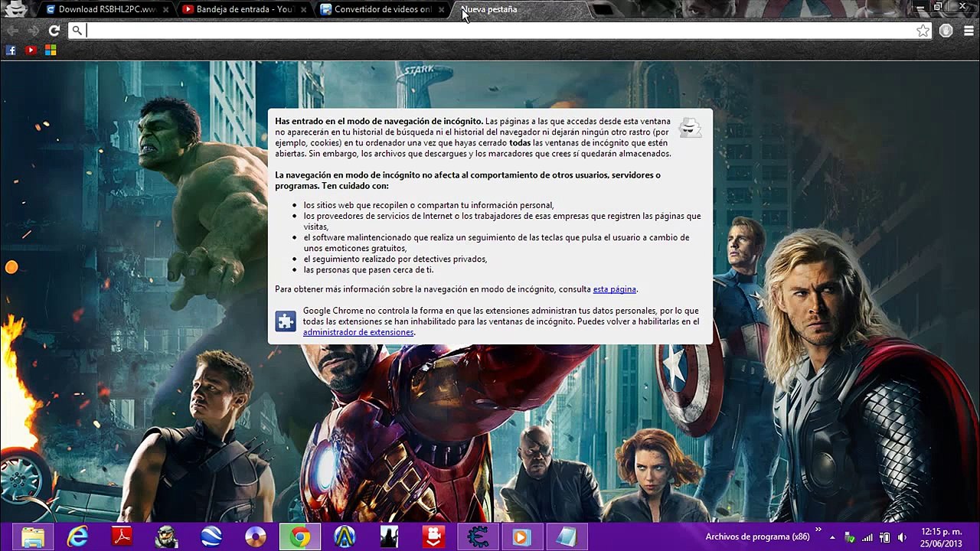
Task: Click the round extension icon beside star
Action: tap(946, 31)
